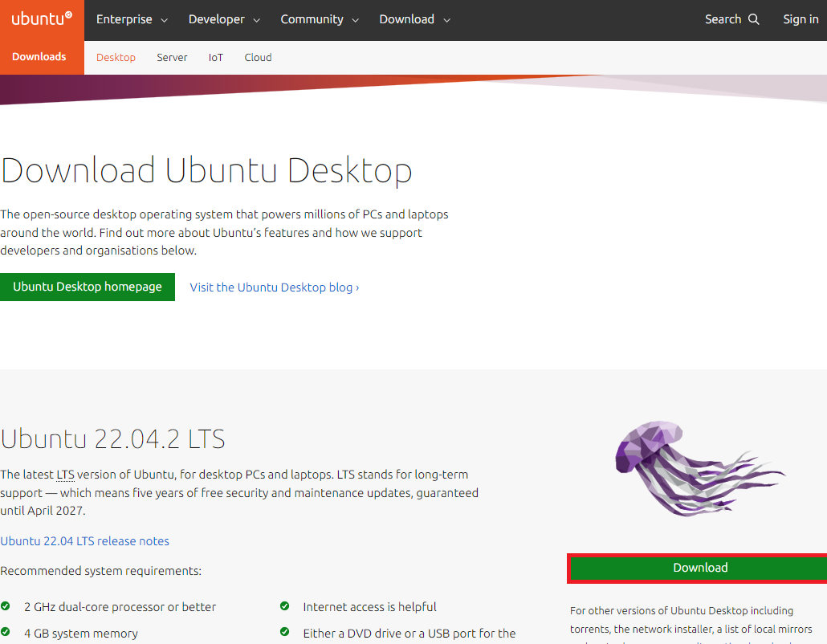Click the jellyfish illustration
The image size is (827, 644).
pos(700,468)
